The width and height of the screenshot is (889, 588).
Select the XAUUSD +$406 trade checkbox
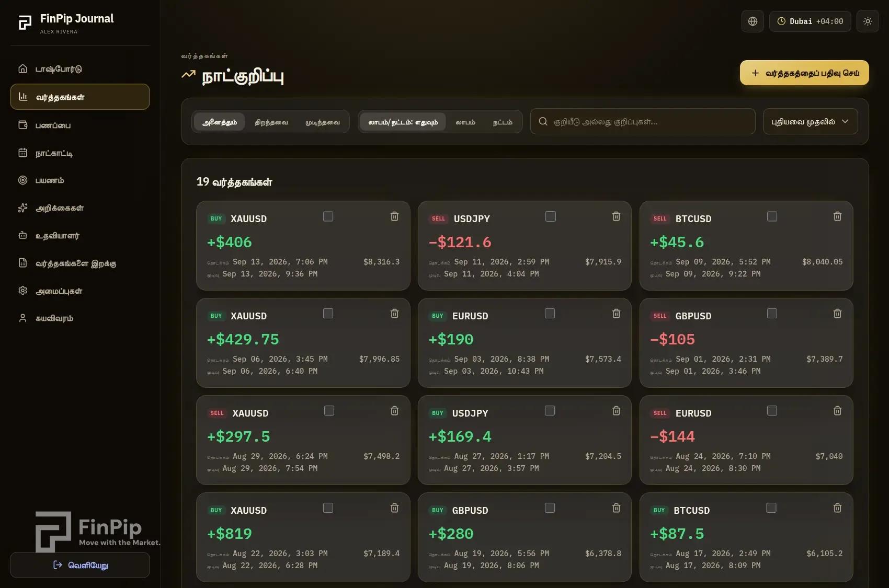coord(328,216)
